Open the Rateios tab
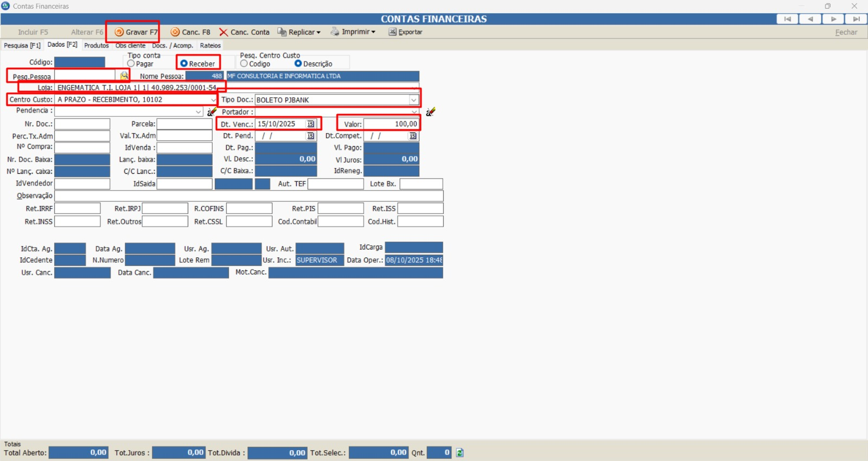The width and height of the screenshot is (868, 461). click(210, 46)
